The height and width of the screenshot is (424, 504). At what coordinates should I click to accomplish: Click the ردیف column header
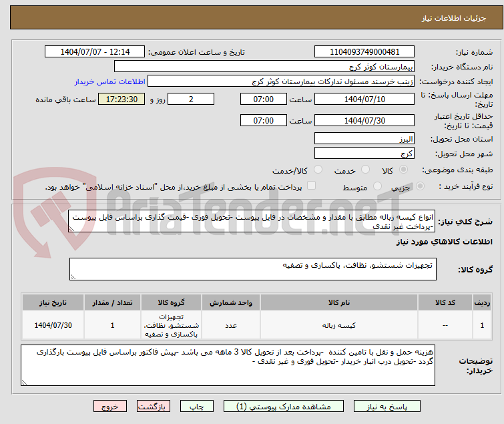click(482, 302)
